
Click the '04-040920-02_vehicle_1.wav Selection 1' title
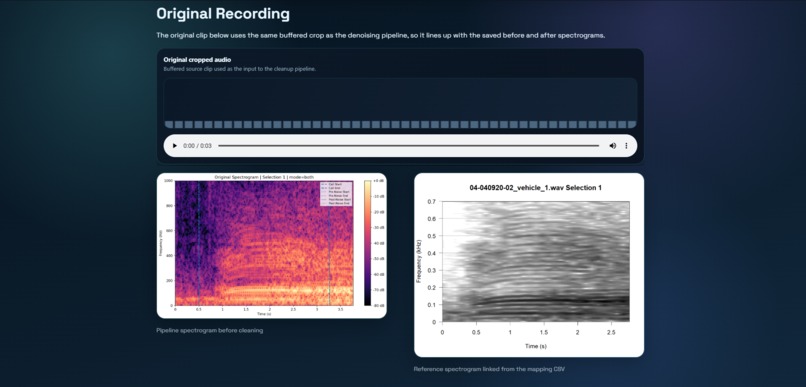pos(536,188)
